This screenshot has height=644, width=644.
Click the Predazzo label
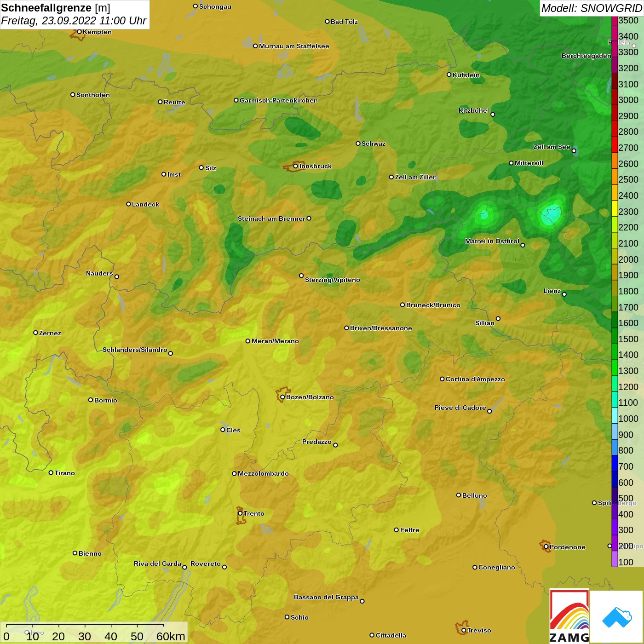tap(317, 442)
